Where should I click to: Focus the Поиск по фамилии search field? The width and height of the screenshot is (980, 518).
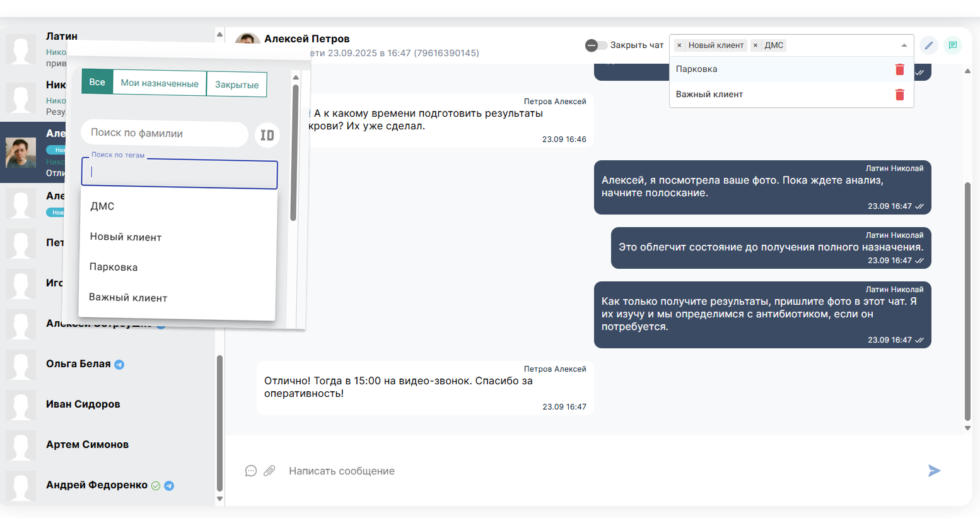tap(164, 133)
